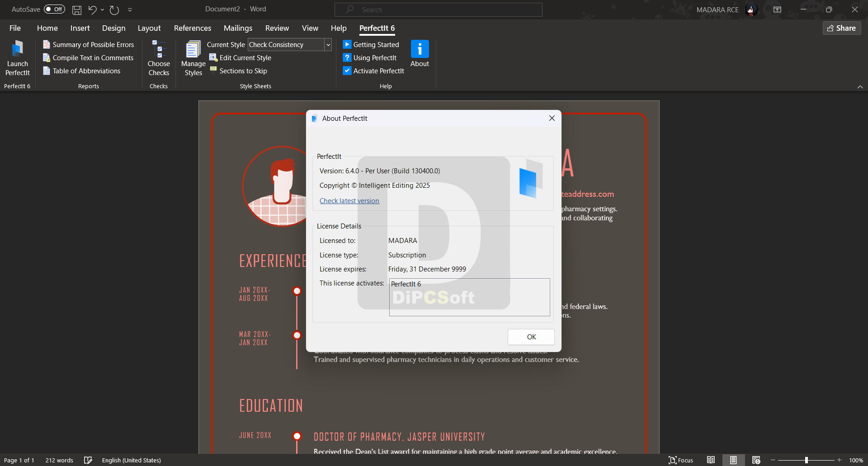This screenshot has height=466, width=868.
Task: Click Page 1 of 1 indicator
Action: pos(19,460)
